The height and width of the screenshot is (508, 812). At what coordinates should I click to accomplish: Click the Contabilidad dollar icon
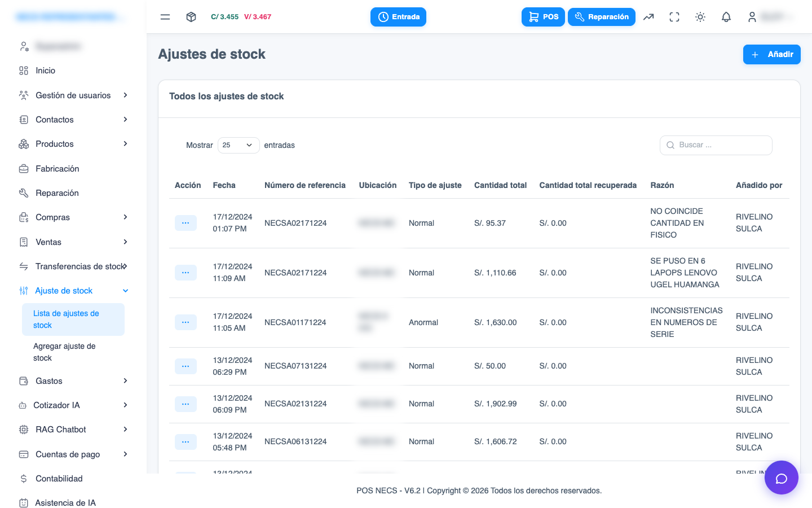click(24, 479)
